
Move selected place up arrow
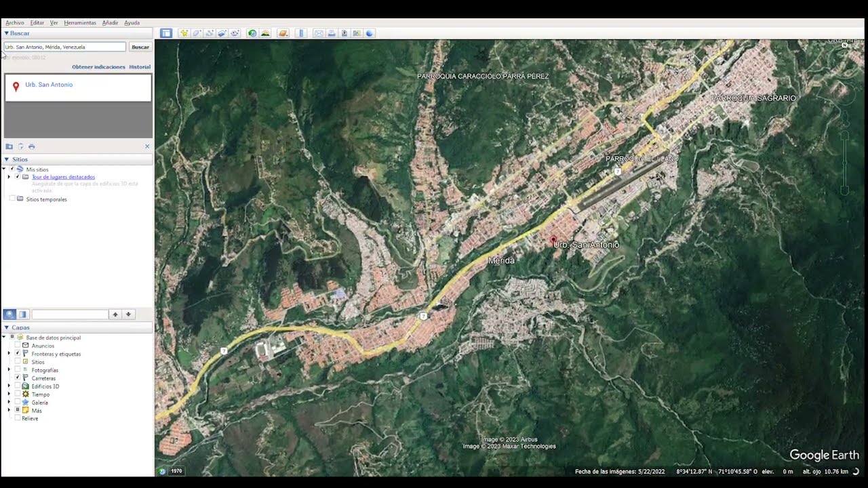tap(115, 314)
